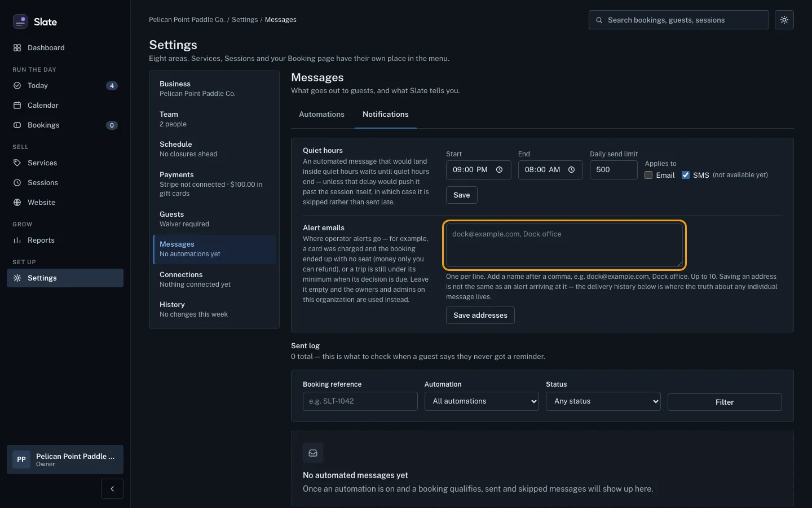Enable the Email applies-to checkbox
The image size is (812, 508).
[648, 175]
